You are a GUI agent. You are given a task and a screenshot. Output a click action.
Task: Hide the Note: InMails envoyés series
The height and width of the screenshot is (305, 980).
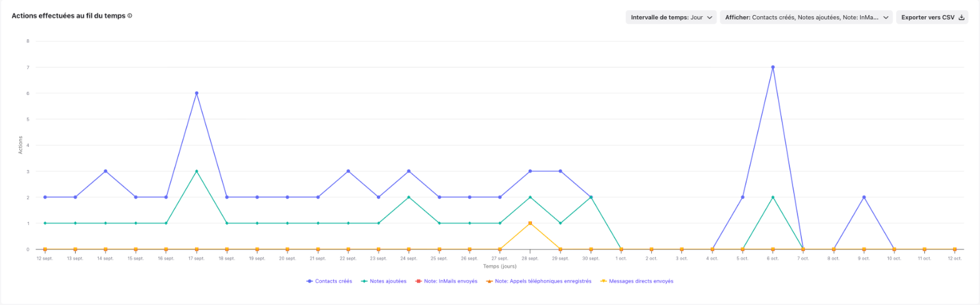click(446, 281)
